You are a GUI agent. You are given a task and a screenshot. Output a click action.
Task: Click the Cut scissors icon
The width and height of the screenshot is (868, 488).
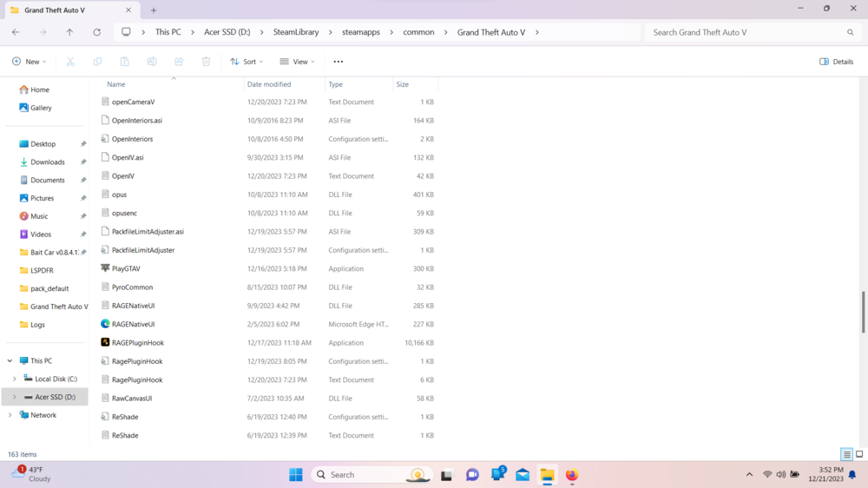coord(70,62)
